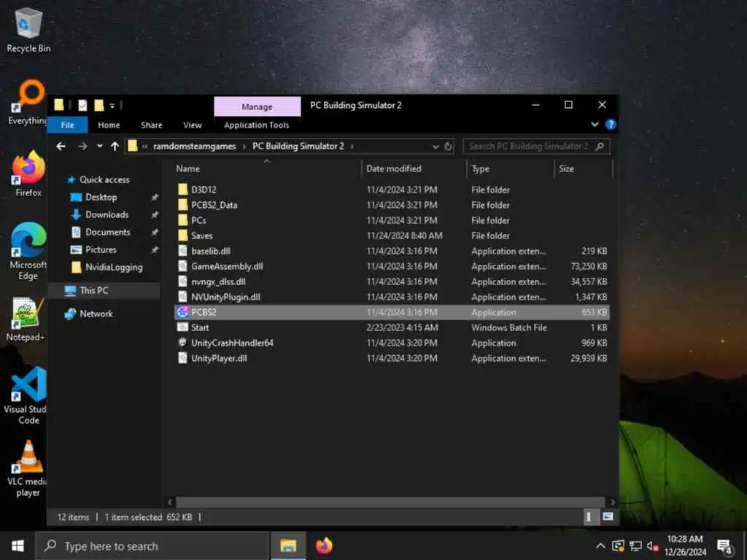747x560 pixels.
Task: Click the Properties quick access toolbar icon
Action: [83, 105]
